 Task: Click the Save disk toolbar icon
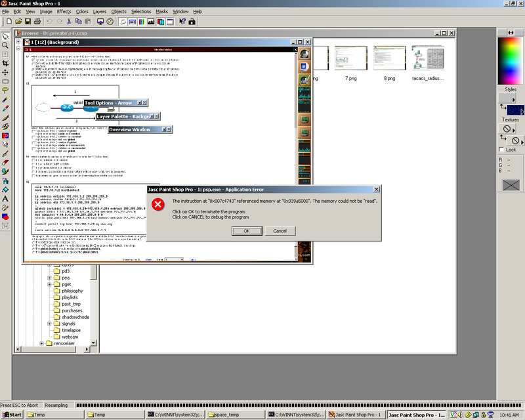28,22
